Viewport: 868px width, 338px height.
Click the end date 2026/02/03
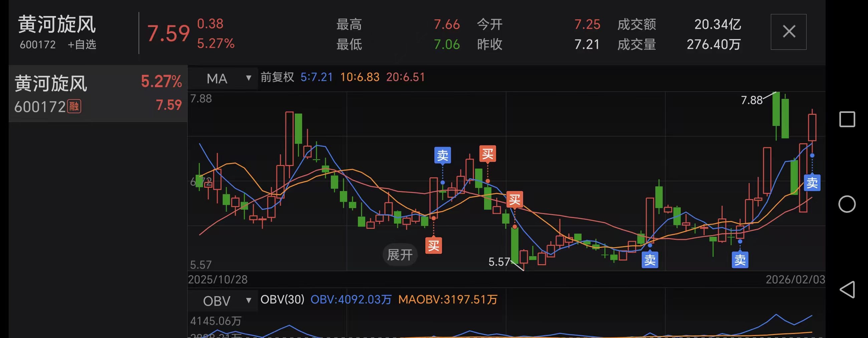tap(795, 279)
